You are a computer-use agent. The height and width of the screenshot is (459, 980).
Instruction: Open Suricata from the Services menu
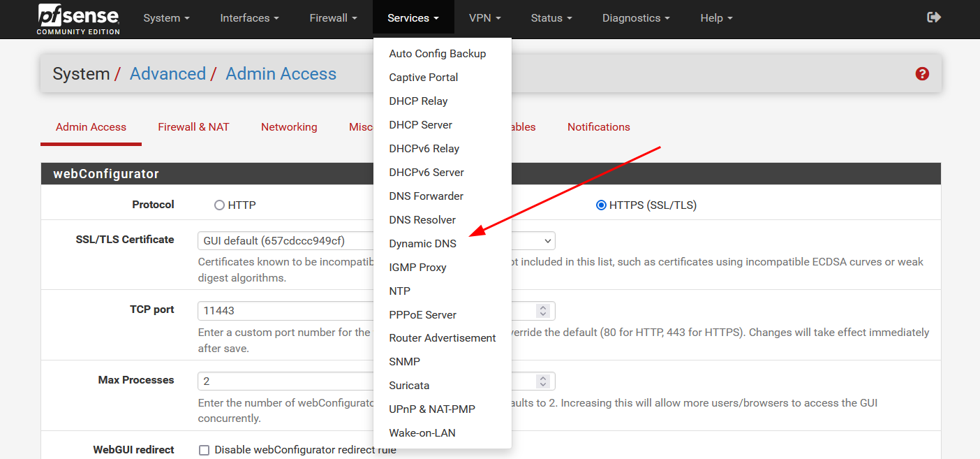[x=409, y=386]
